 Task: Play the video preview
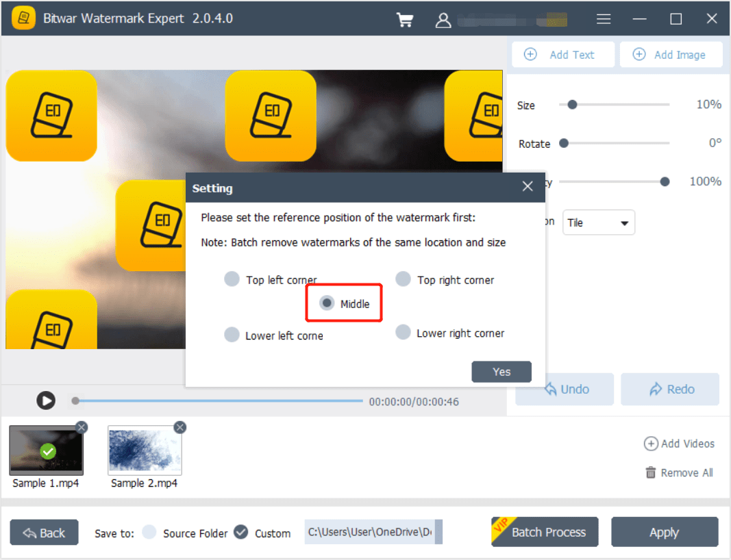click(x=46, y=400)
